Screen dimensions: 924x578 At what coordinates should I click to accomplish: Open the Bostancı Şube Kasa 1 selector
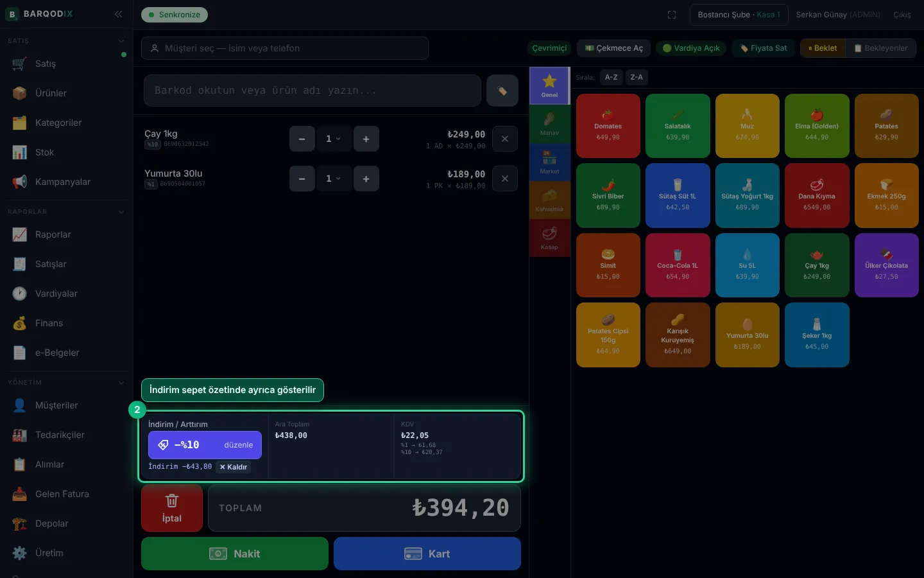click(739, 15)
